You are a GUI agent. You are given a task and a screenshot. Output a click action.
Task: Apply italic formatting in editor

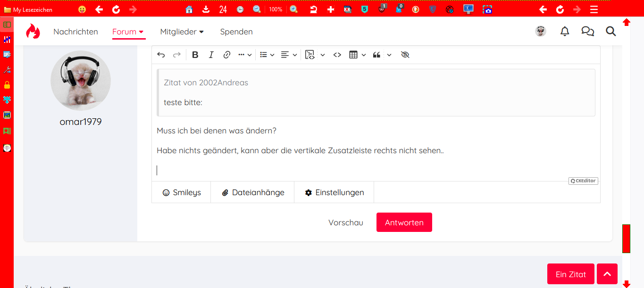(x=211, y=55)
